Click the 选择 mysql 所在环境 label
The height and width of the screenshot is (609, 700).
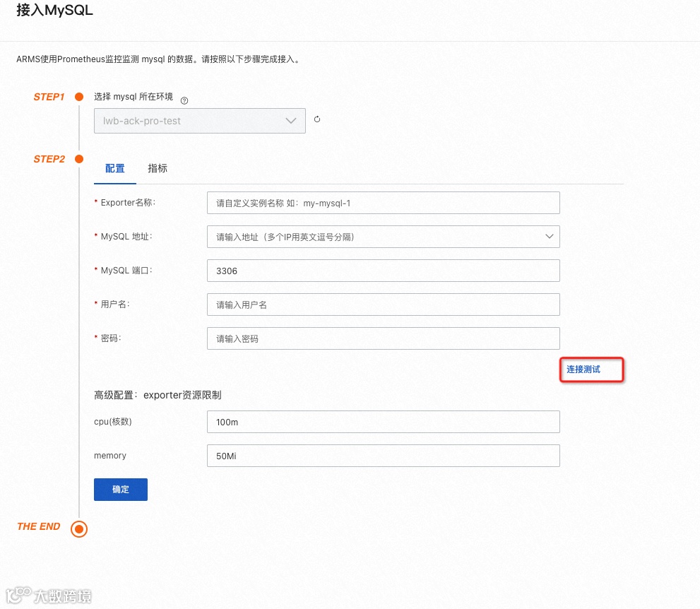(x=134, y=97)
